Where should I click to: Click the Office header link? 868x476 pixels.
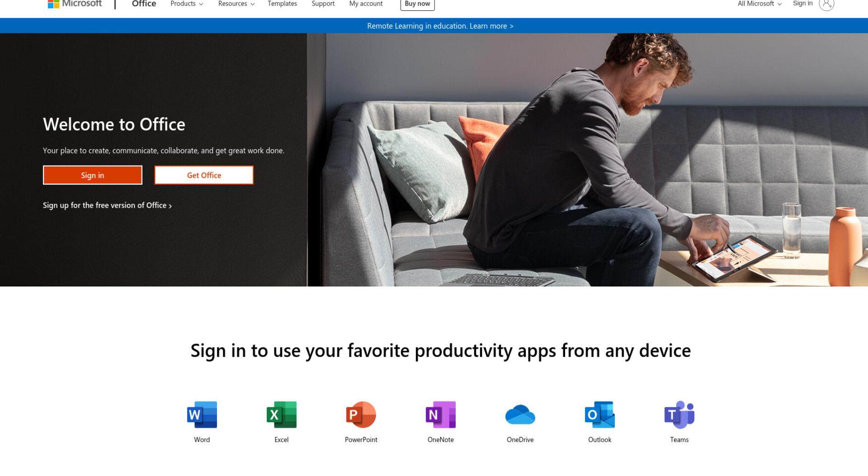click(144, 4)
